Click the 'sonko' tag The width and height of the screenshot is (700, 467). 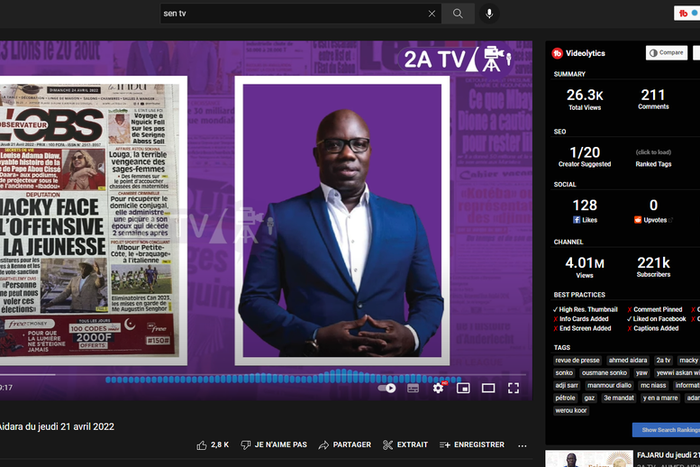pyautogui.click(x=564, y=373)
